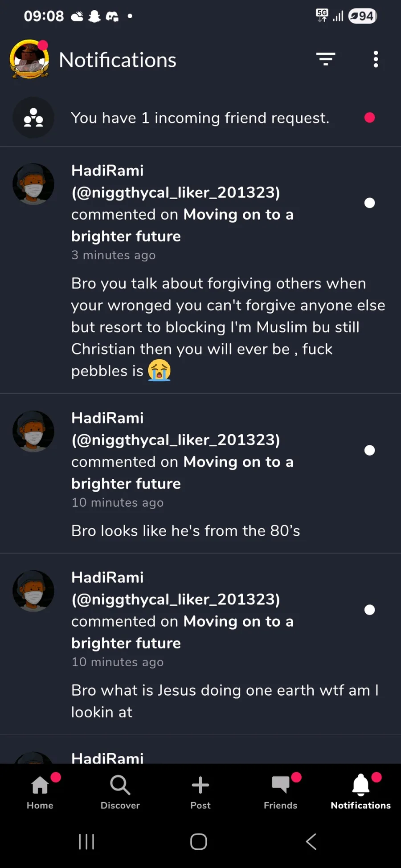Open the comment about forgiving others
Viewport: 401px width, 868px height.
click(x=227, y=327)
